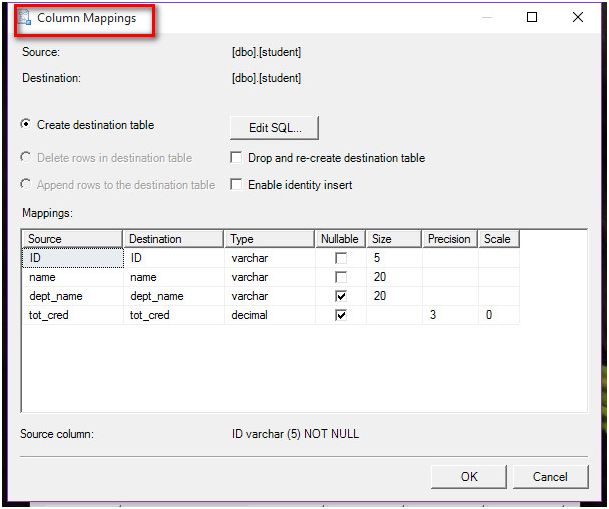Click the Scale column header

click(499, 239)
